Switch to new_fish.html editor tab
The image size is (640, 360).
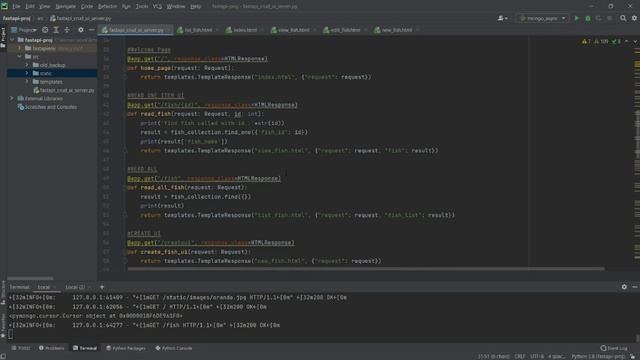tap(396, 30)
